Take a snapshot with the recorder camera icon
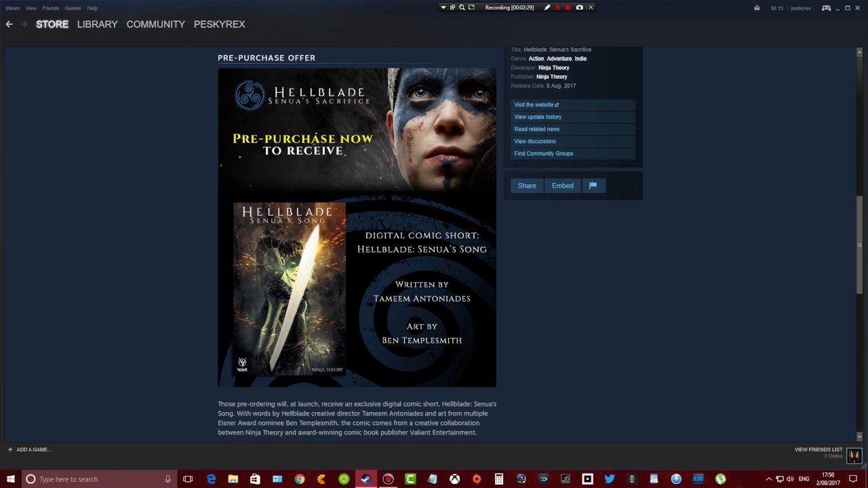This screenshot has height=488, width=868. click(x=579, y=7)
